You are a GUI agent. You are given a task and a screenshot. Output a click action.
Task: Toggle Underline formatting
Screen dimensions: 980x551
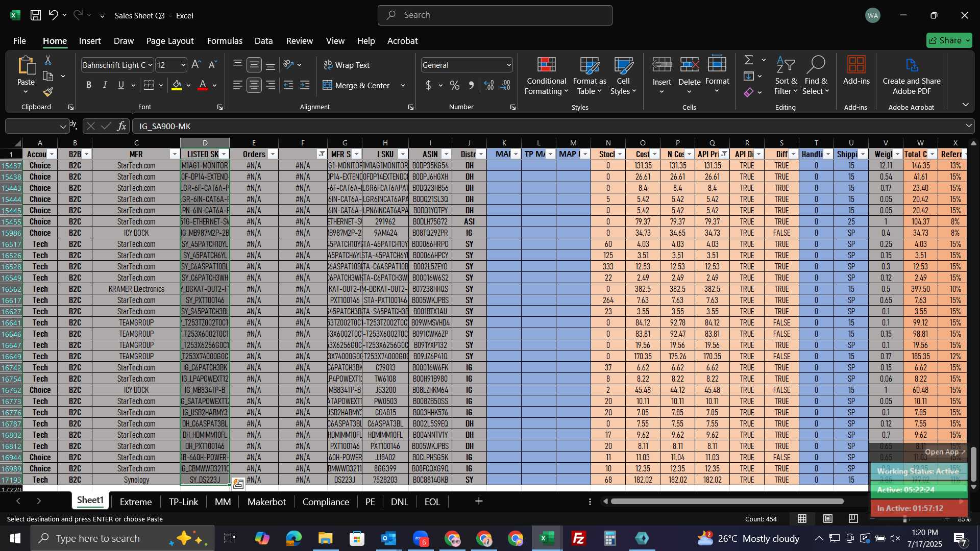121,85
